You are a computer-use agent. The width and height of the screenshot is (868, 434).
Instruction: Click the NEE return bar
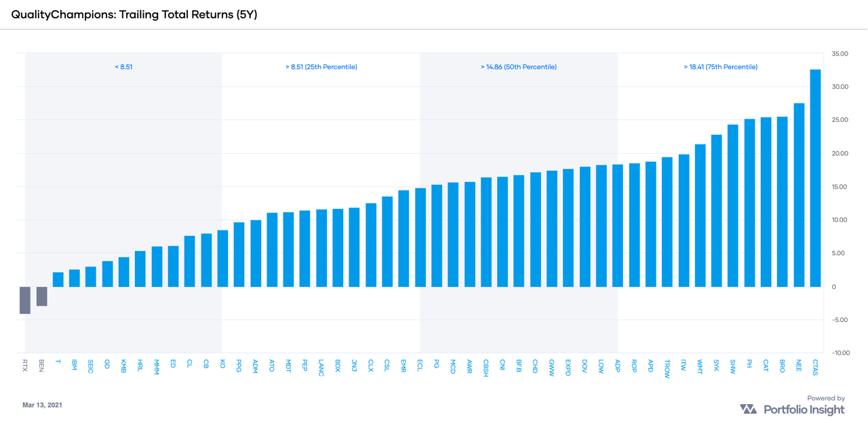799,195
